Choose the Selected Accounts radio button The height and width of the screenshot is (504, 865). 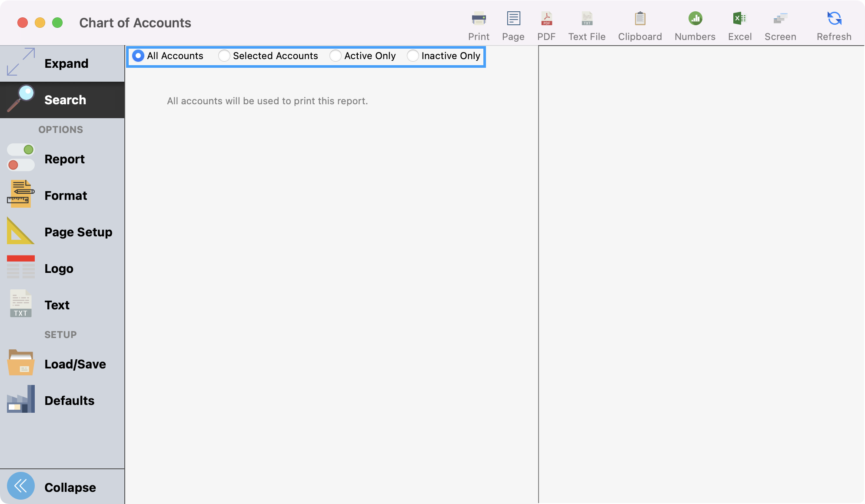coord(224,56)
